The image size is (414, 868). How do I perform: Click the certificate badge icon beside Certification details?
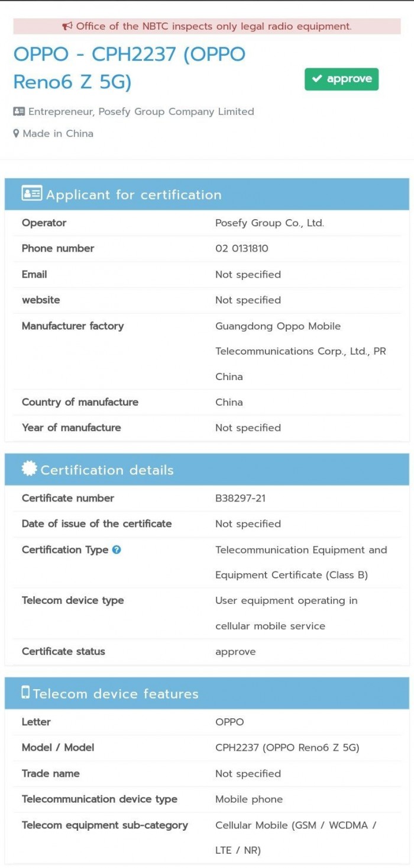point(29,468)
